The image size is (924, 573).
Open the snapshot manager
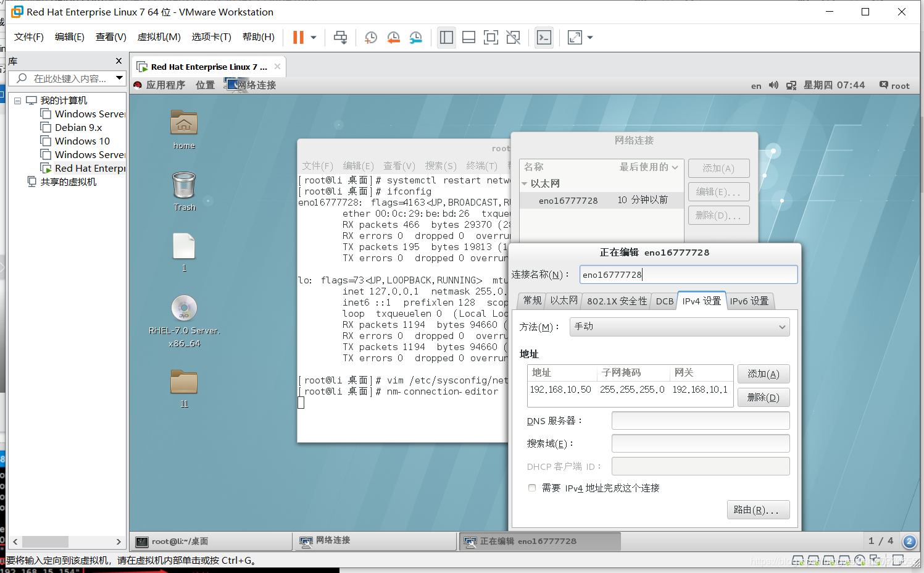(416, 38)
